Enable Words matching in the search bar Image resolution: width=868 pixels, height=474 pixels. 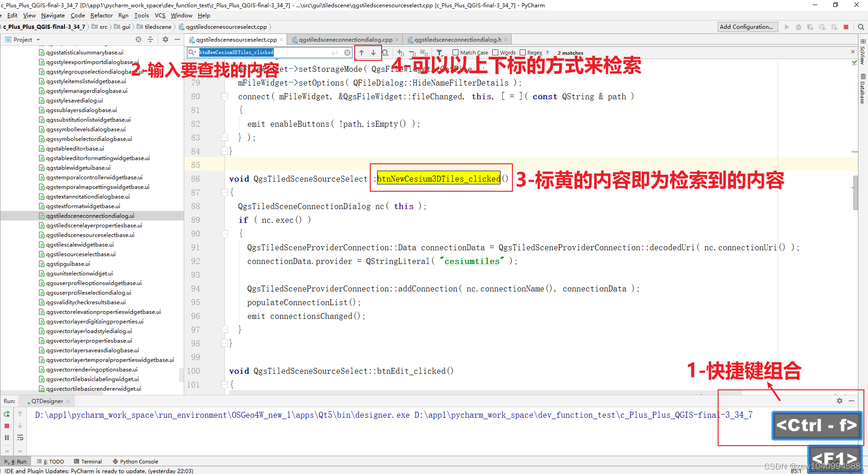[495, 52]
